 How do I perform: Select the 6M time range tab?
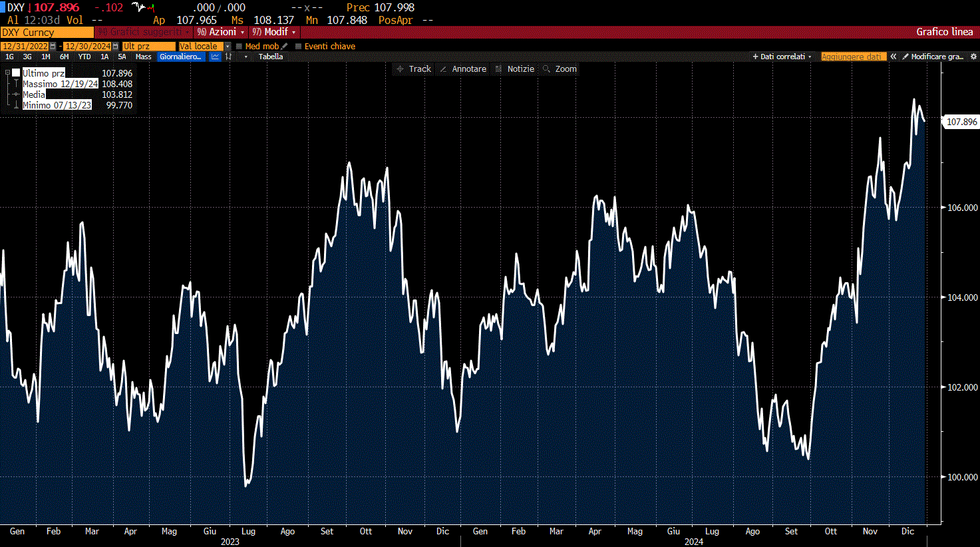click(64, 57)
